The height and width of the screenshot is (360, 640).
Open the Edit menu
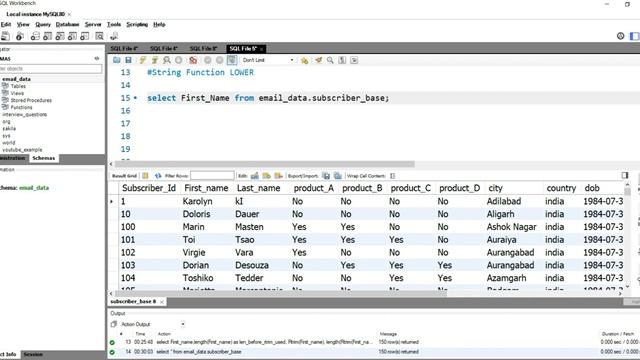pyautogui.click(x=6, y=24)
